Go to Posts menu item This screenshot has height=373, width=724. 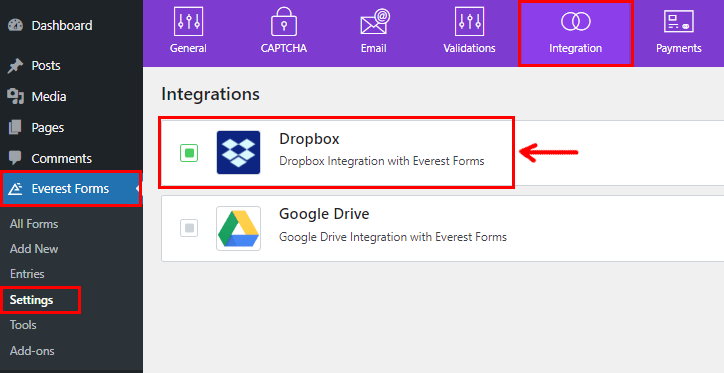[x=46, y=66]
